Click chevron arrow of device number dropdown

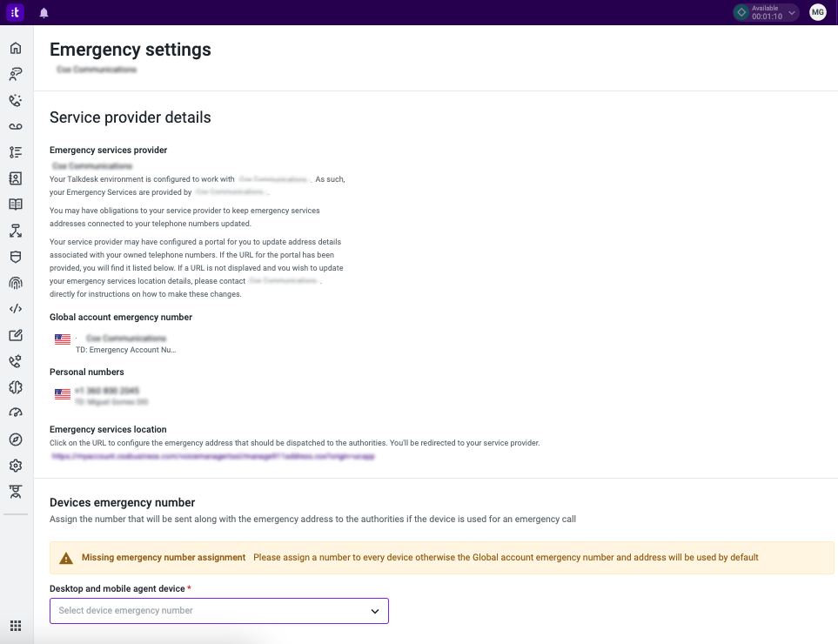375,612
